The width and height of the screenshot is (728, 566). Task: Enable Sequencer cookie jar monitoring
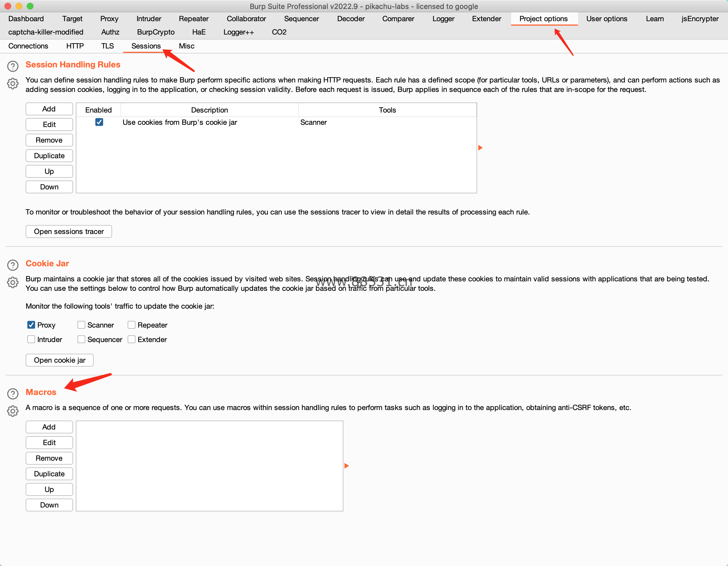(81, 340)
